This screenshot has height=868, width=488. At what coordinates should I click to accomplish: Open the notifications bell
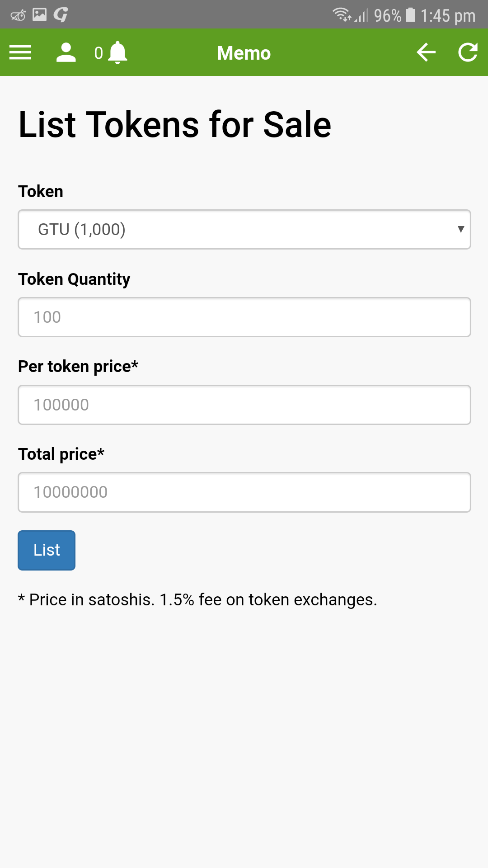[x=118, y=52]
